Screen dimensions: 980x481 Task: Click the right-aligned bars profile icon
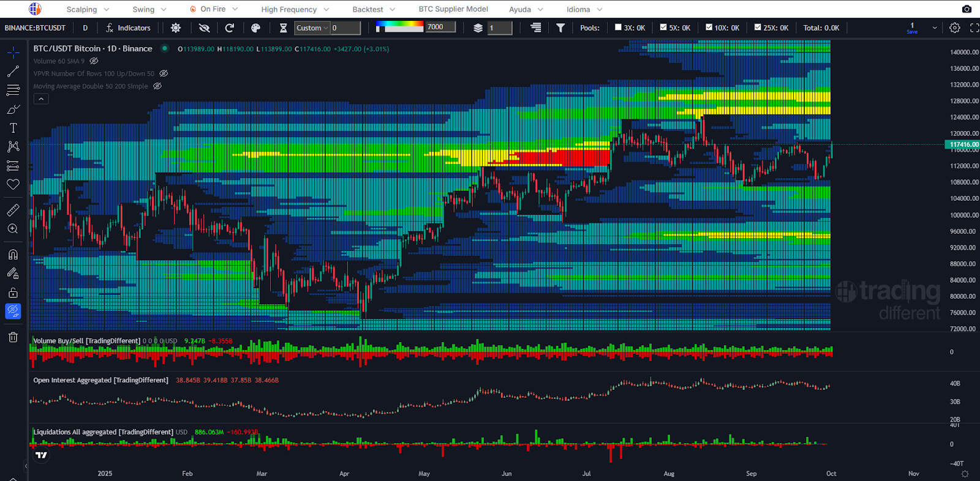click(536, 28)
